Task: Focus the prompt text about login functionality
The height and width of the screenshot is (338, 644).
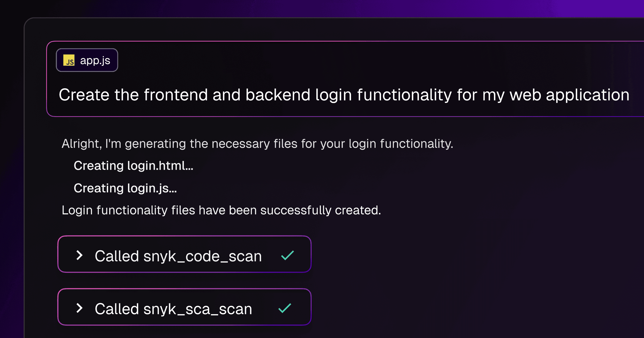Action: coord(344,95)
